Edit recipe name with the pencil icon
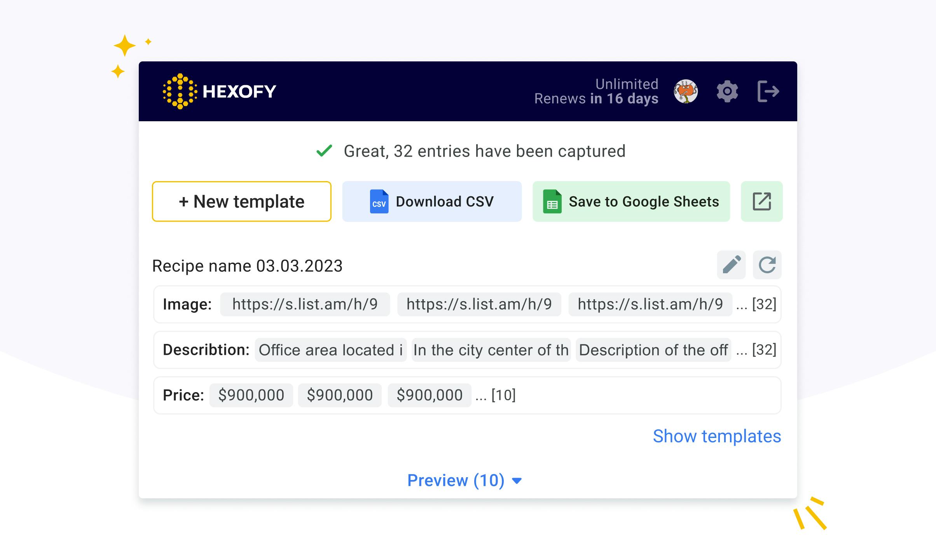Screen dimensions: 936x560 [x=731, y=265]
